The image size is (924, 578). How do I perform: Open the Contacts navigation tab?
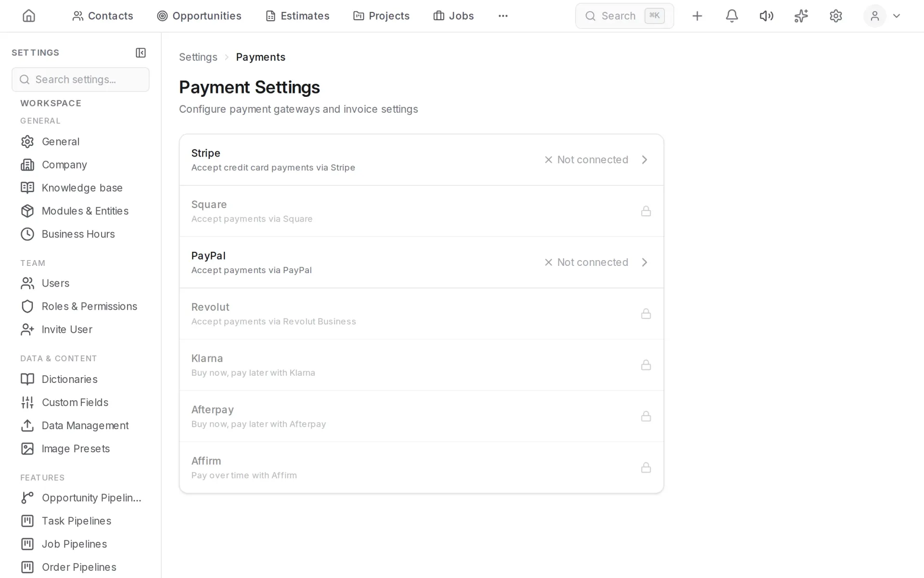coord(103,16)
